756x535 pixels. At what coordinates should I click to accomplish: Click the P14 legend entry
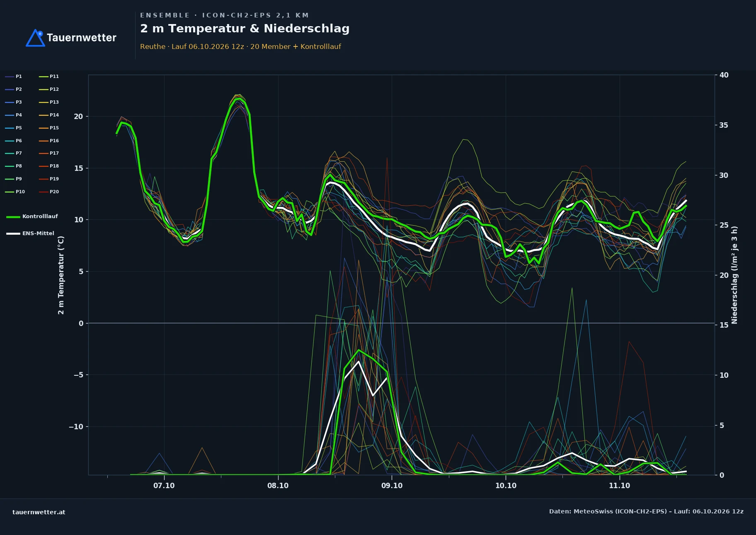[49, 115]
